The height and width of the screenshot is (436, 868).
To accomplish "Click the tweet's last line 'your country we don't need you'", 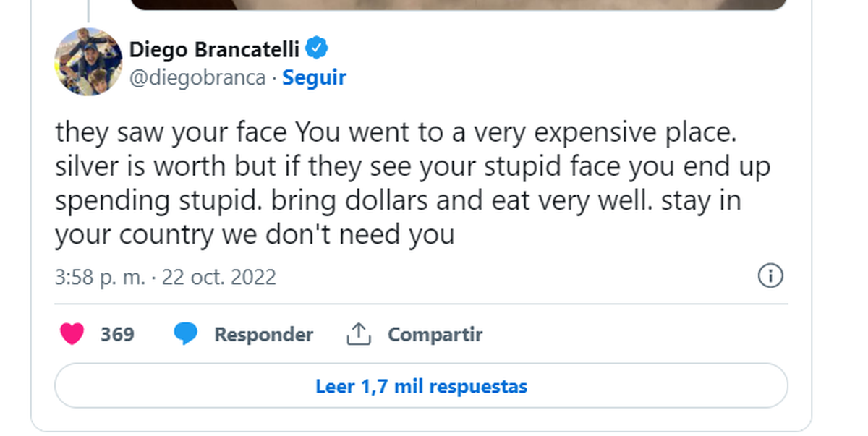I will [254, 234].
